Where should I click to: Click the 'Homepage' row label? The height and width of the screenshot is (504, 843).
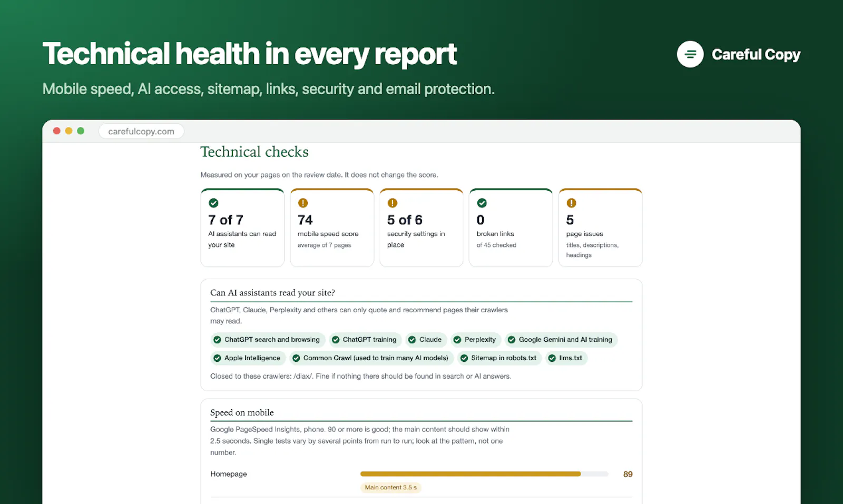click(x=229, y=474)
